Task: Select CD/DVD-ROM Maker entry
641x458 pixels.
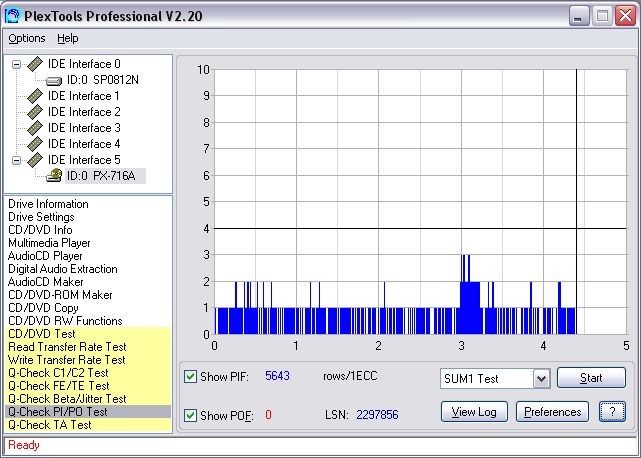Action: (60, 295)
